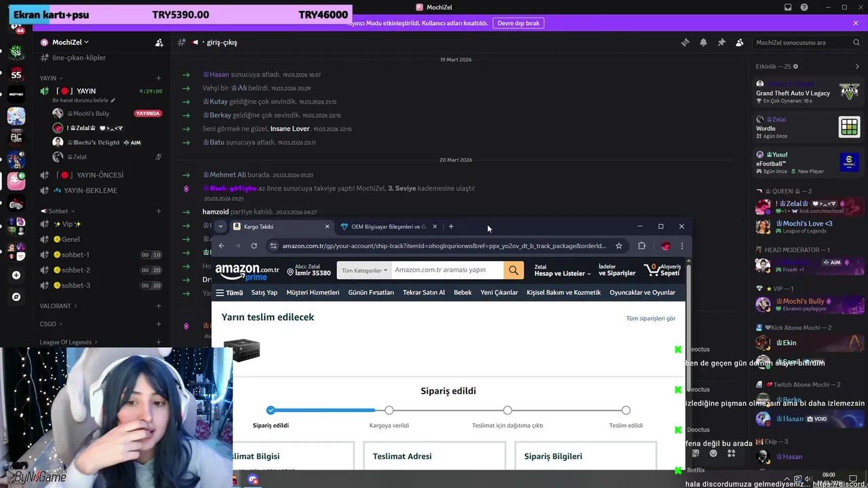Open Hesap ve Listeler dropdown
868x488 pixels.
[562, 270]
